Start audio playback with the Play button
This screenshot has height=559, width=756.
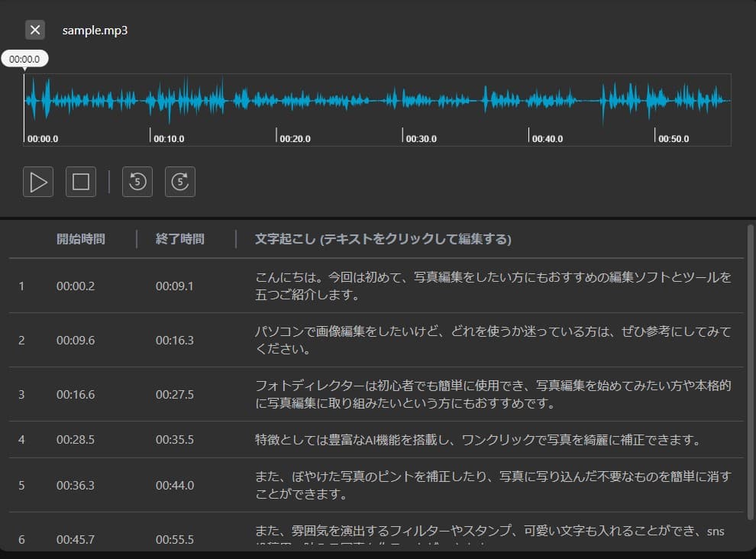tap(38, 182)
